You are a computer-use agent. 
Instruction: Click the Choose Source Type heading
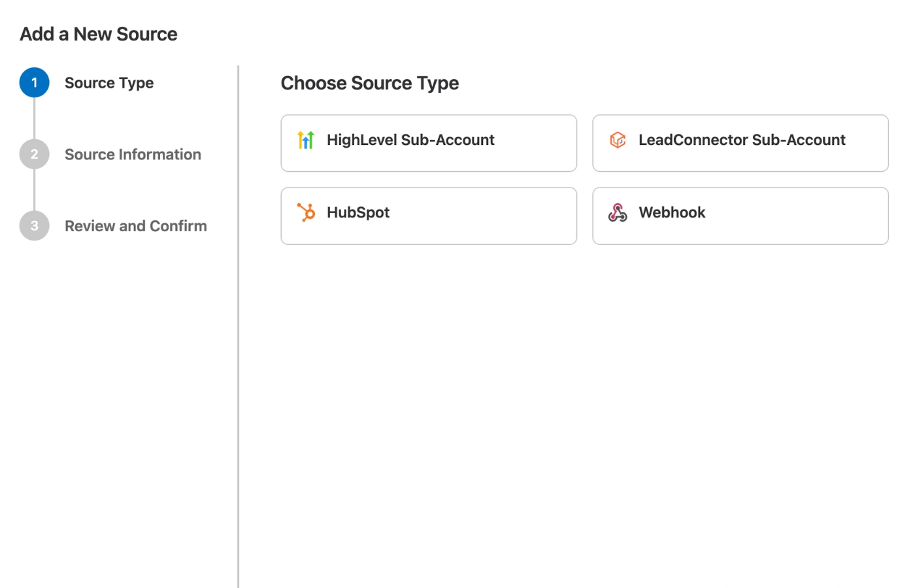tap(370, 83)
